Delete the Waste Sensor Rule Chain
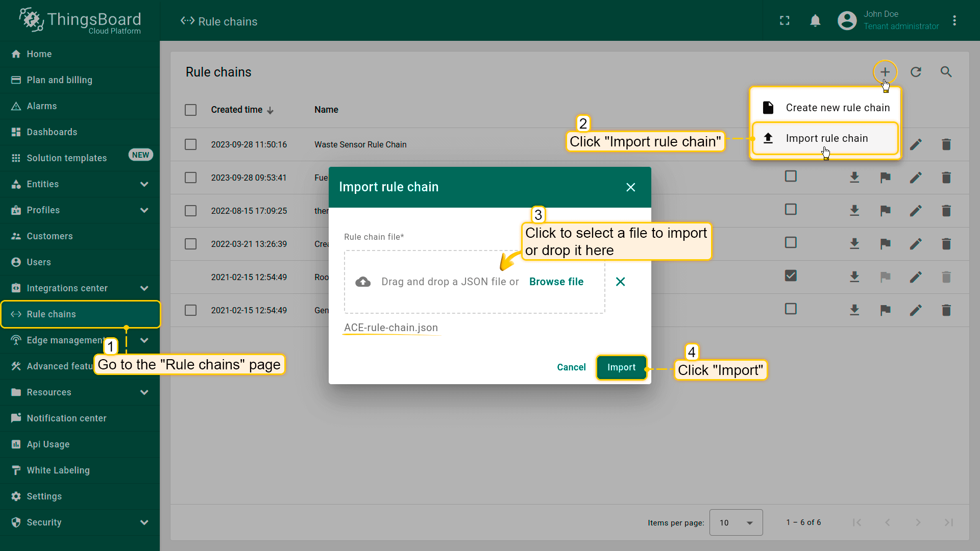 pyautogui.click(x=946, y=144)
